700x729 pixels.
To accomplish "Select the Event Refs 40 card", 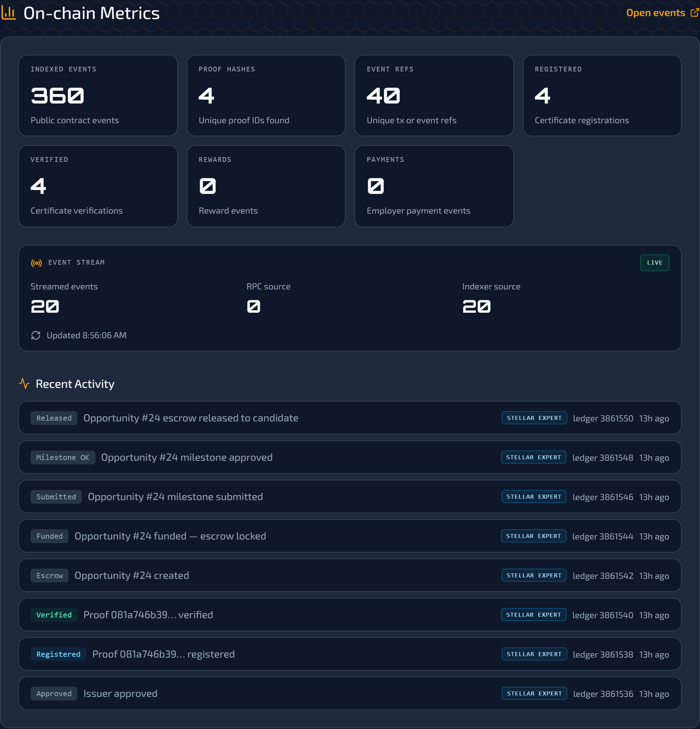I will 434,95.
